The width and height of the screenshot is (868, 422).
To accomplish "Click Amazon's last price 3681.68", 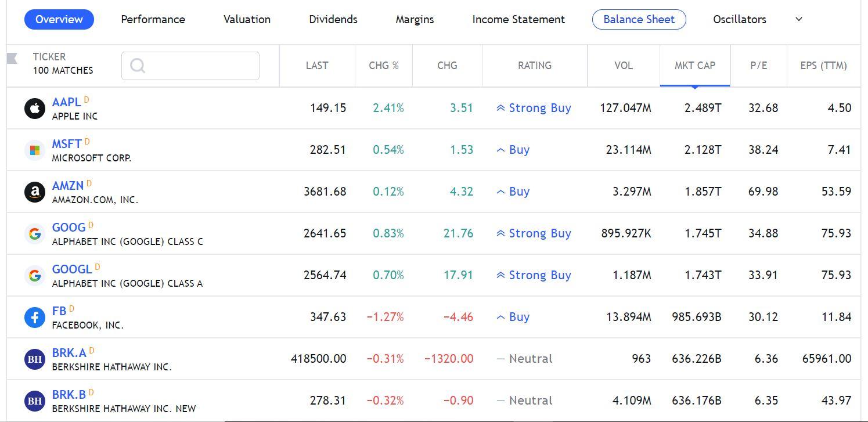I will click(x=325, y=192).
